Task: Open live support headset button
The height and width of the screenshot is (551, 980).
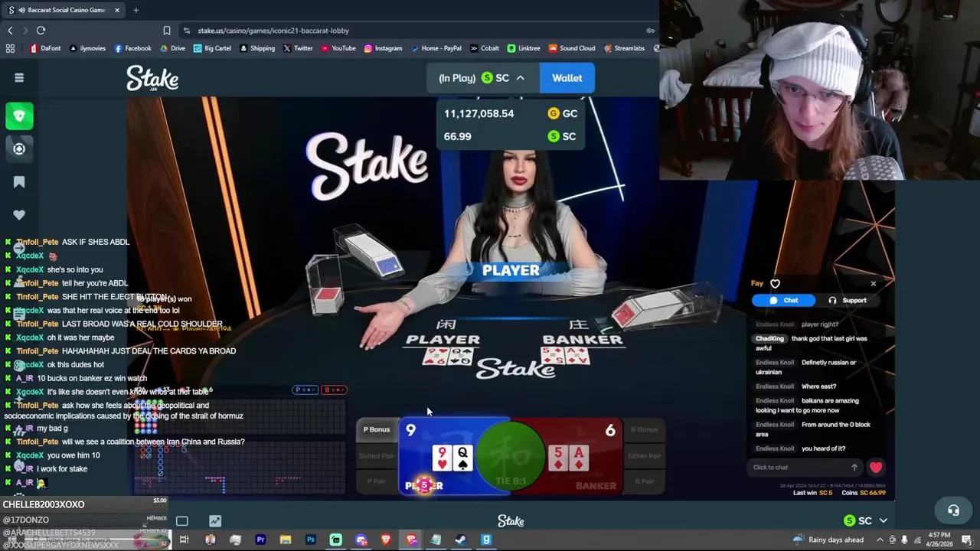Action: click(953, 510)
